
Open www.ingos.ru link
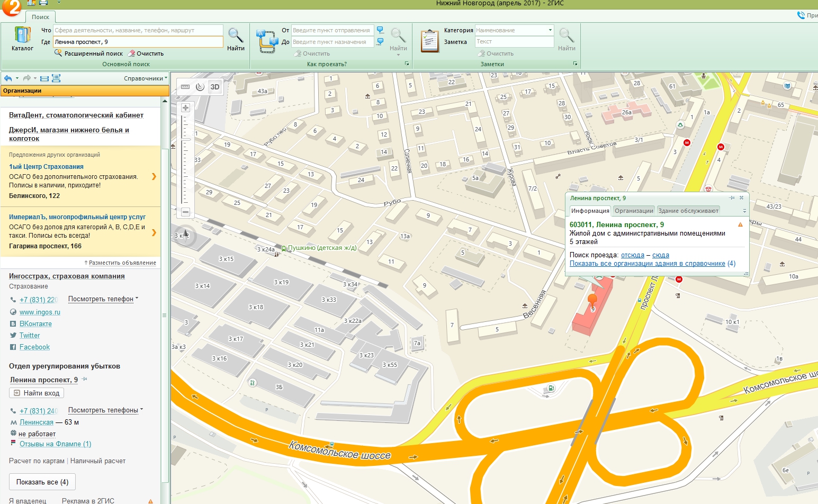coord(40,312)
